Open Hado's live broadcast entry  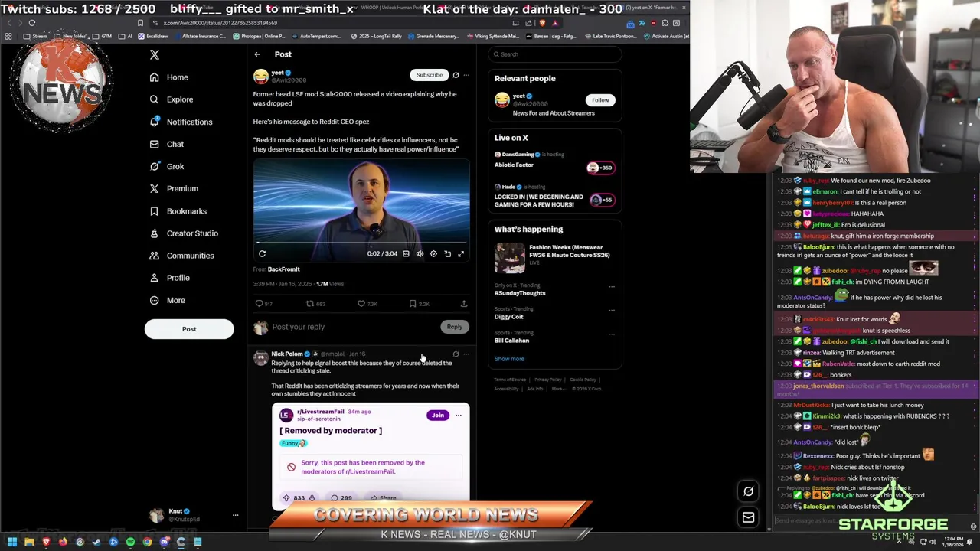[x=554, y=196]
